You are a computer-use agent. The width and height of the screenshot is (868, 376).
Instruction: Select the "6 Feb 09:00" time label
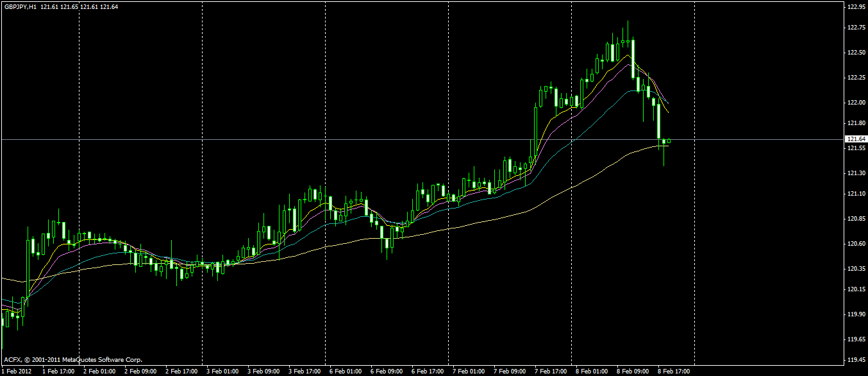tap(386, 371)
